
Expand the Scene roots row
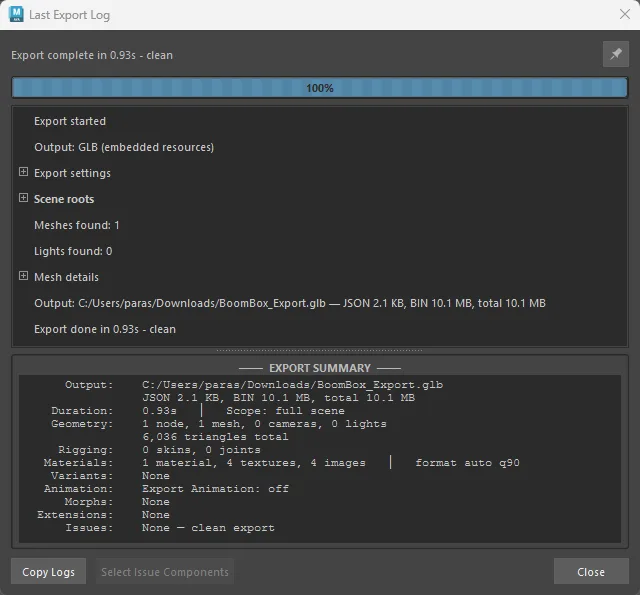point(23,198)
